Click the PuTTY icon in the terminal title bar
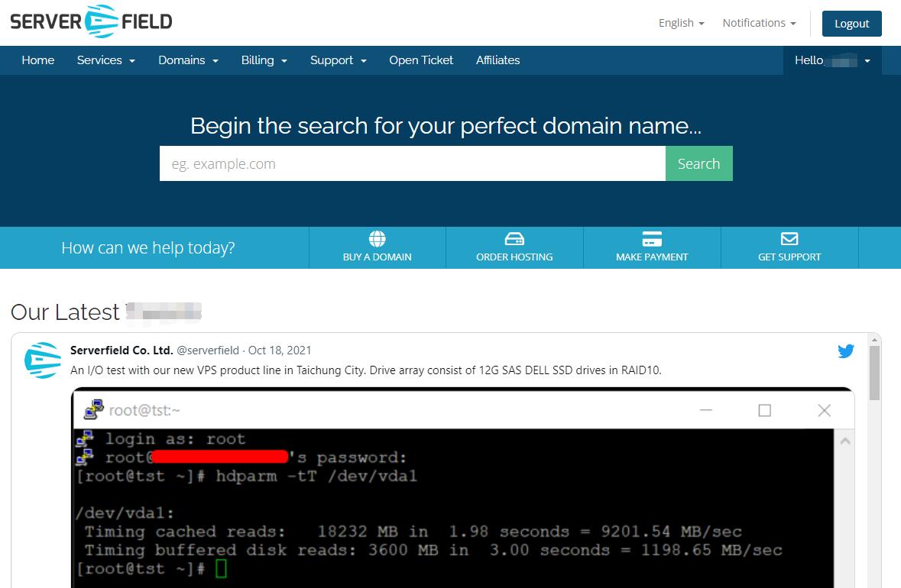Image resolution: width=901 pixels, height=588 pixels. click(x=94, y=410)
